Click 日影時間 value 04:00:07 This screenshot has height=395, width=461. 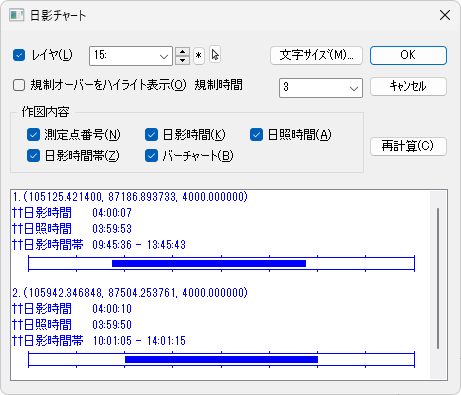(x=112, y=213)
